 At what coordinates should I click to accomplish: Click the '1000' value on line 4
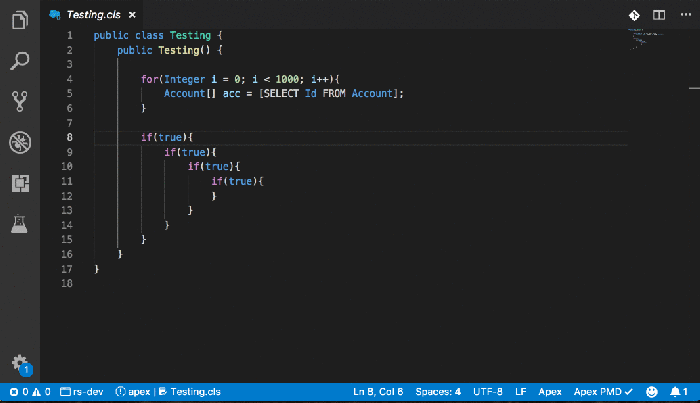[x=287, y=79]
